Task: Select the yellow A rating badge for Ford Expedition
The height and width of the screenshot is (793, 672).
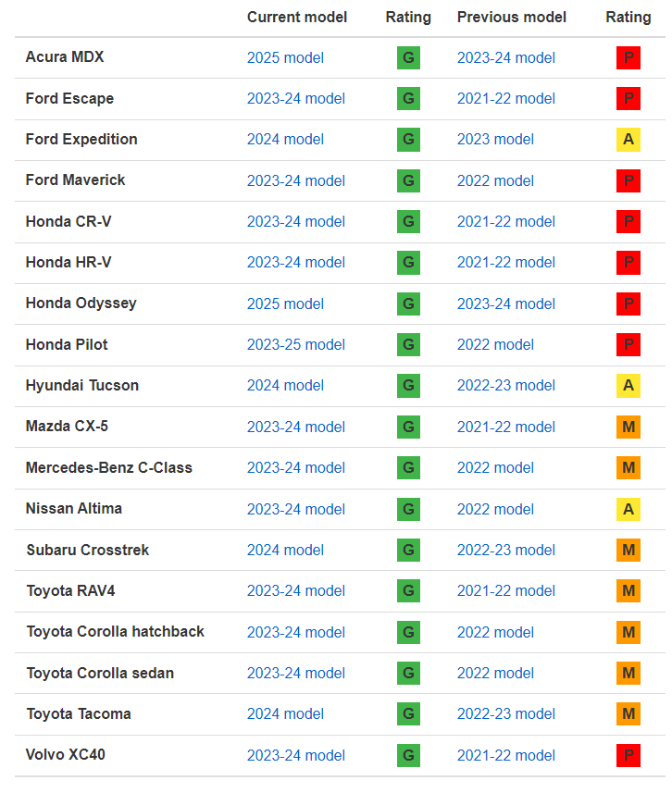Action: tap(628, 139)
